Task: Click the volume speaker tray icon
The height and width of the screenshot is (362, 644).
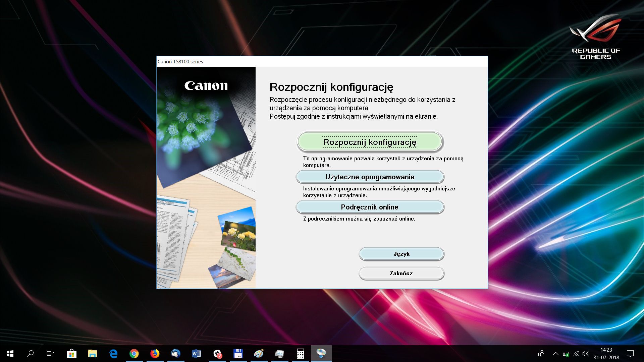Action: click(586, 354)
